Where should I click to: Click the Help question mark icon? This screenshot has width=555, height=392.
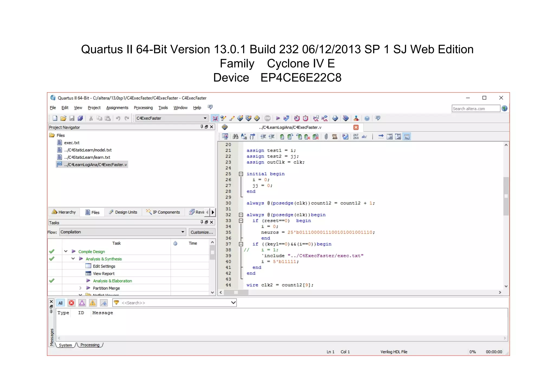click(367, 118)
